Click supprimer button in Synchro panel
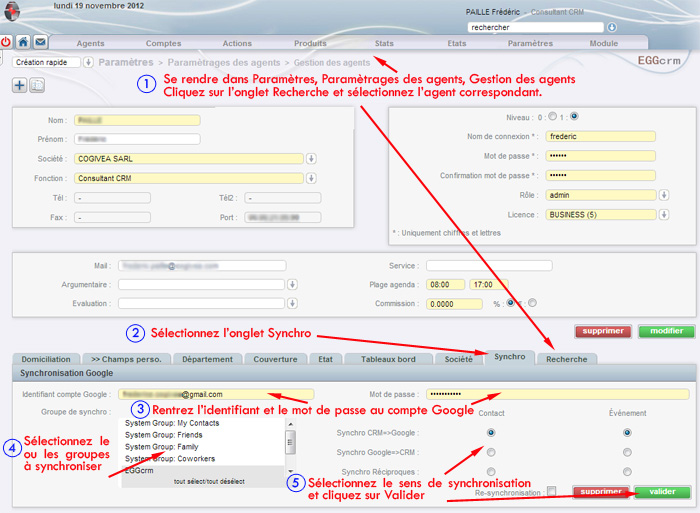The image size is (700, 513). [601, 492]
